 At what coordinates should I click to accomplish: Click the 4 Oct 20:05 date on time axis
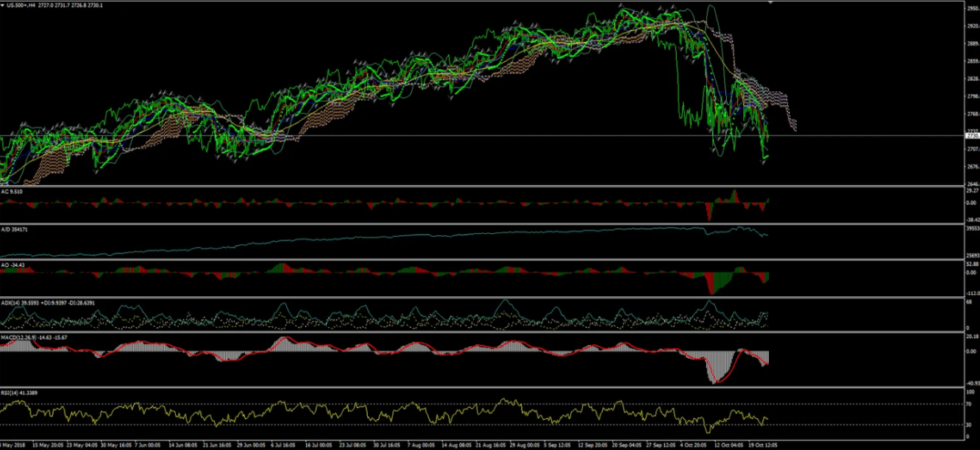click(695, 446)
